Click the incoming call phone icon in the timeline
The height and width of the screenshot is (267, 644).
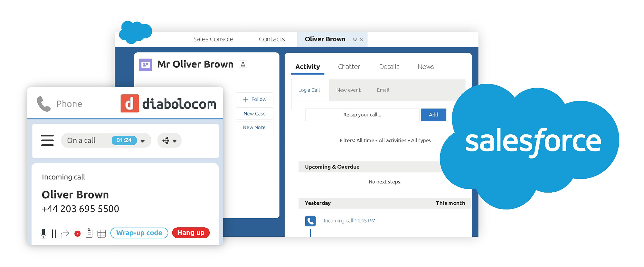(x=310, y=221)
